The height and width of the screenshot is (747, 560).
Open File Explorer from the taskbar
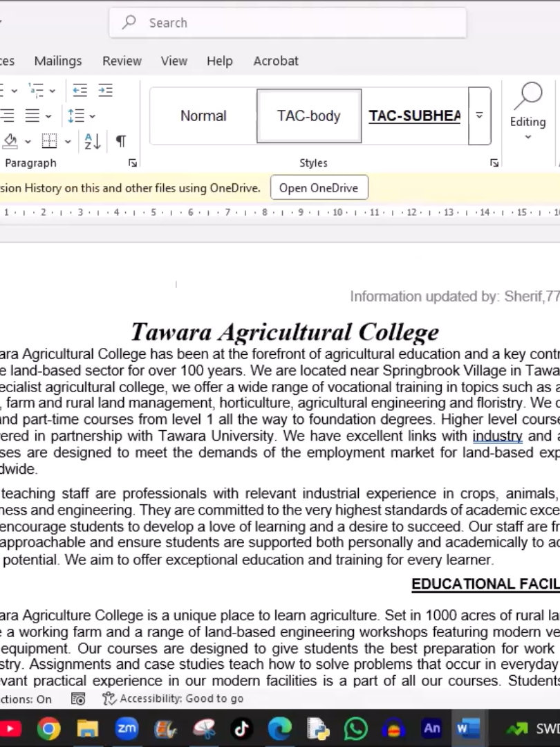click(88, 728)
